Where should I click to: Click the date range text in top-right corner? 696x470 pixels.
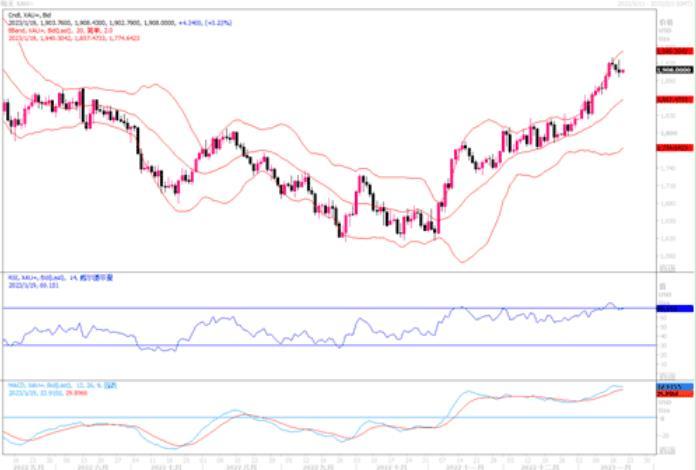654,5
